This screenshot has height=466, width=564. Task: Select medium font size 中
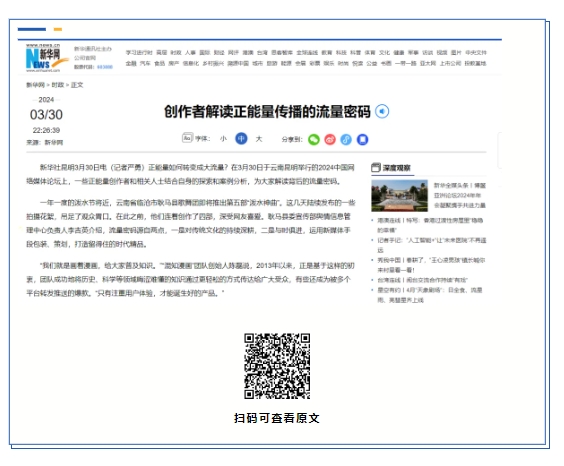pyautogui.click(x=241, y=138)
